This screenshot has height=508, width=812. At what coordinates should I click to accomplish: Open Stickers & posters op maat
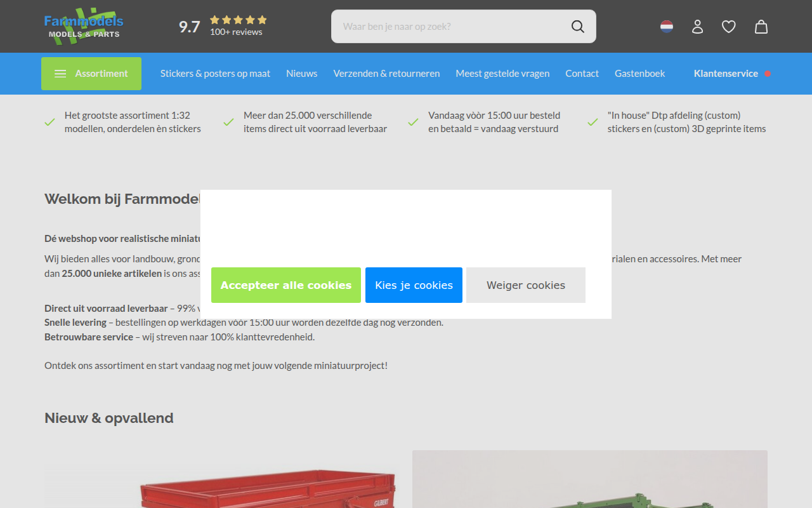pos(215,74)
